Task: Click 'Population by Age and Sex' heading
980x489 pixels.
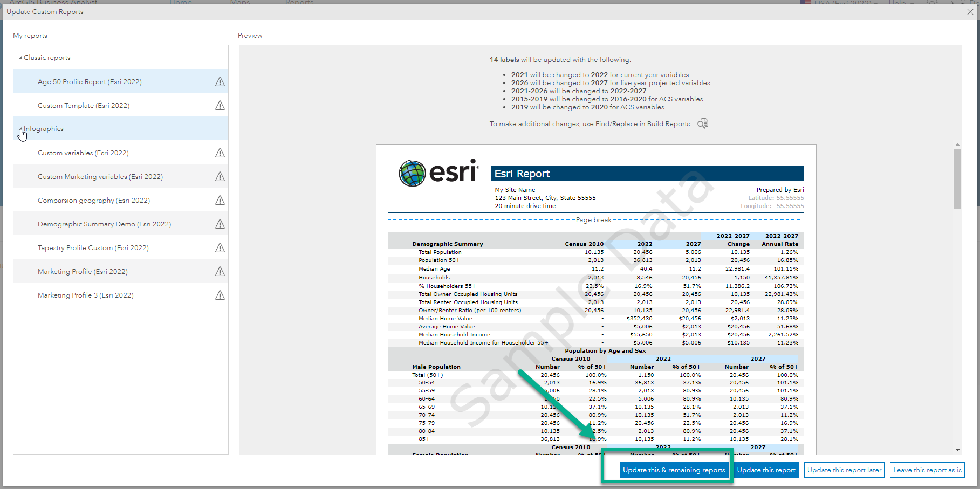Action: tap(605, 351)
